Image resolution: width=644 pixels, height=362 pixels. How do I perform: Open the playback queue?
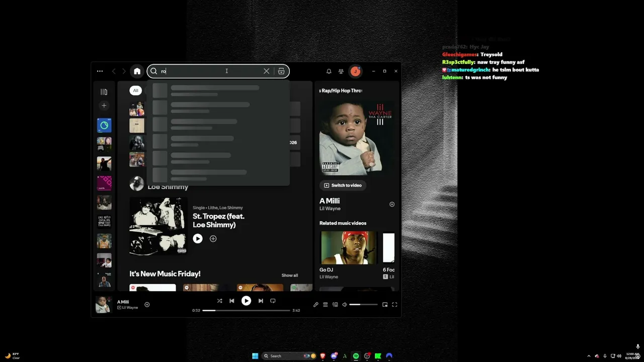[x=326, y=305]
